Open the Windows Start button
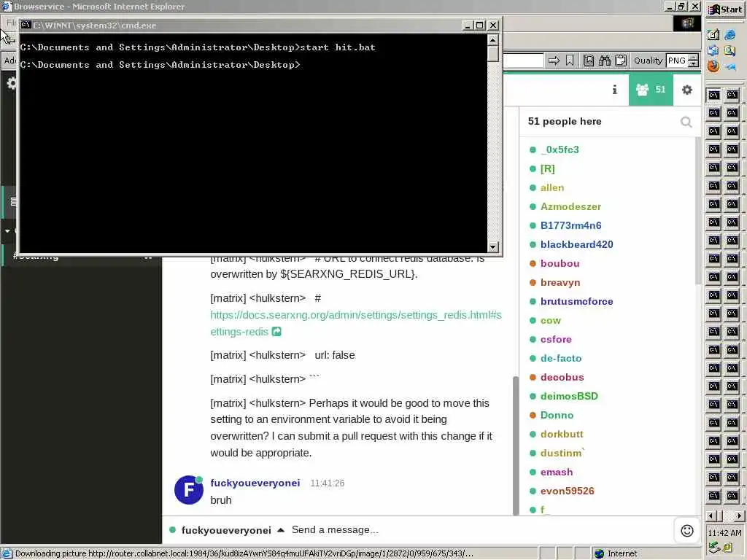The height and width of the screenshot is (560, 747). point(726,9)
